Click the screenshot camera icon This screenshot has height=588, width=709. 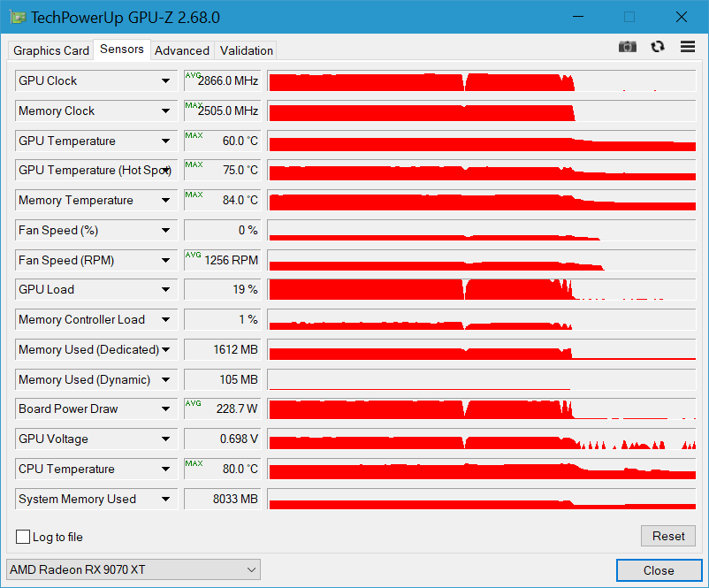pyautogui.click(x=627, y=47)
